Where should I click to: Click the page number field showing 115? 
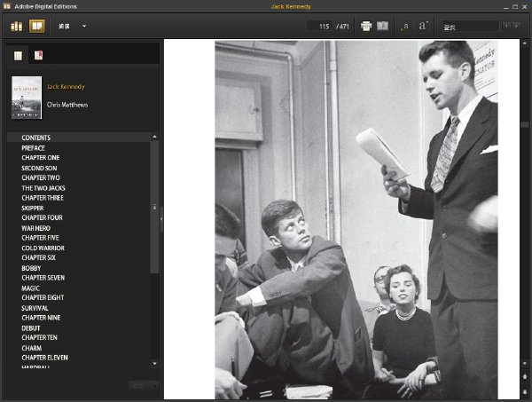[x=319, y=26]
